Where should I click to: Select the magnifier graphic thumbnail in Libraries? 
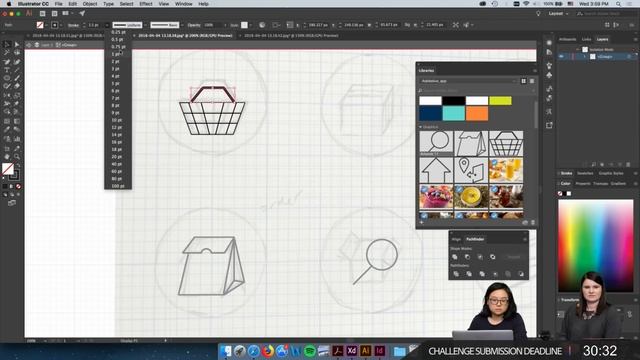[x=436, y=143]
